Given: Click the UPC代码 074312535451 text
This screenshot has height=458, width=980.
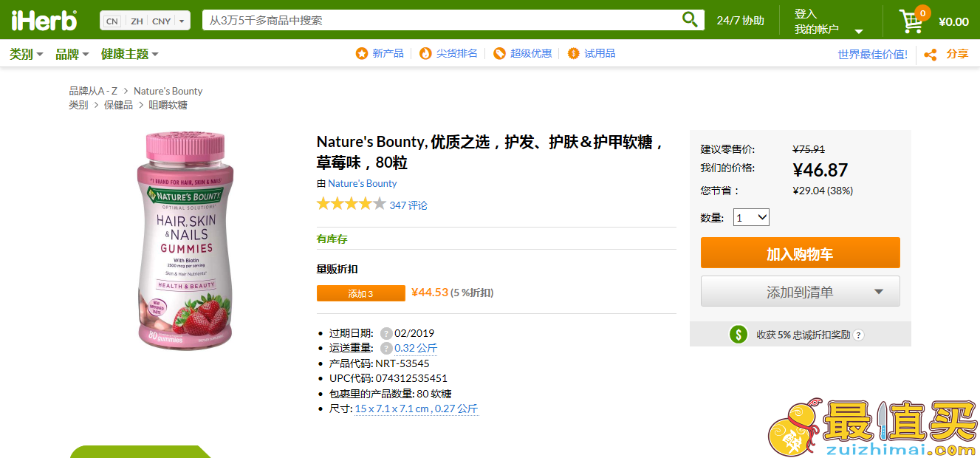Looking at the screenshot, I should (x=388, y=378).
